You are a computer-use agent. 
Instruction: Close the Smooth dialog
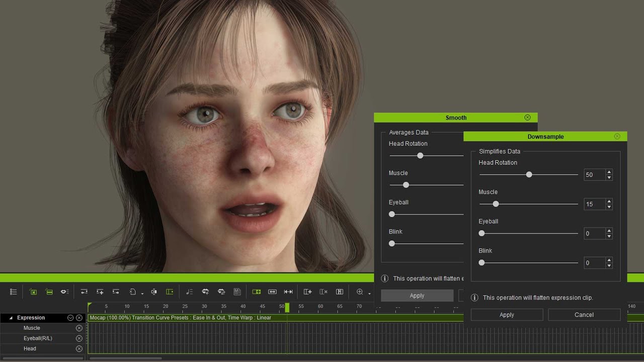[527, 117]
